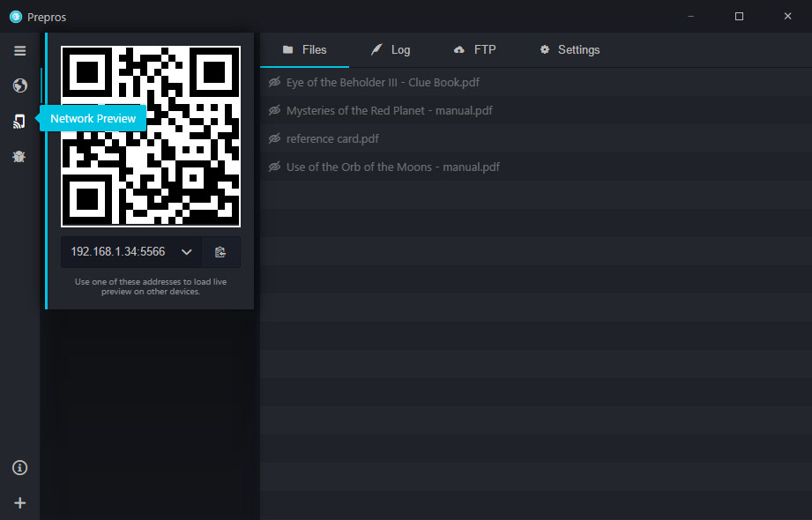Click the globe browser preview icon

pos(19,85)
